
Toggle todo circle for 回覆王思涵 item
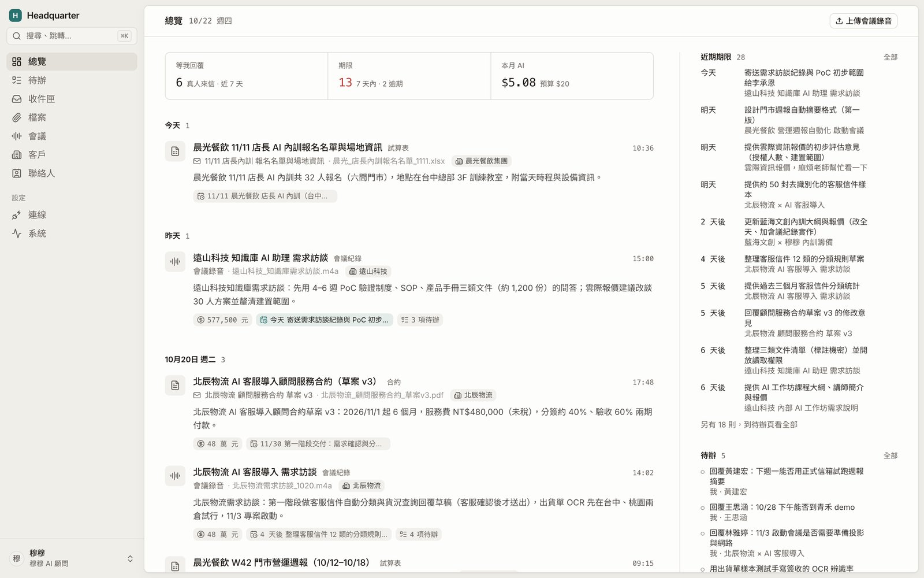pyautogui.click(x=703, y=508)
